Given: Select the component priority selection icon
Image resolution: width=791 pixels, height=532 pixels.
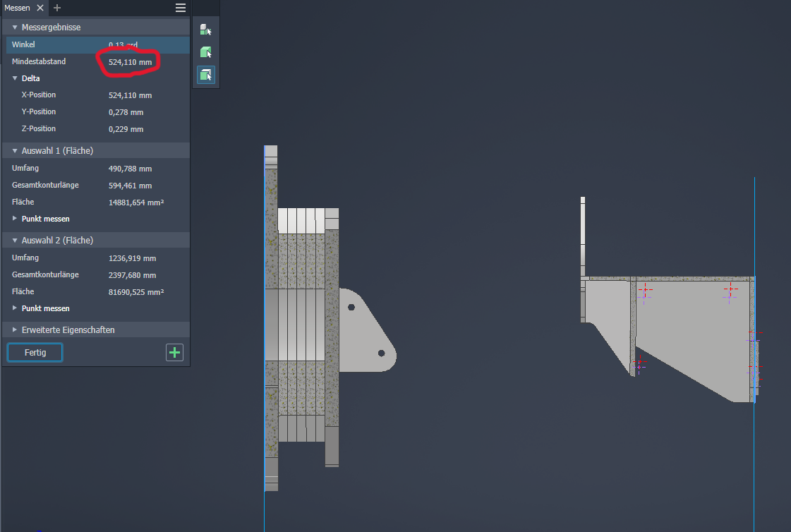Looking at the screenshot, I should pyautogui.click(x=205, y=30).
